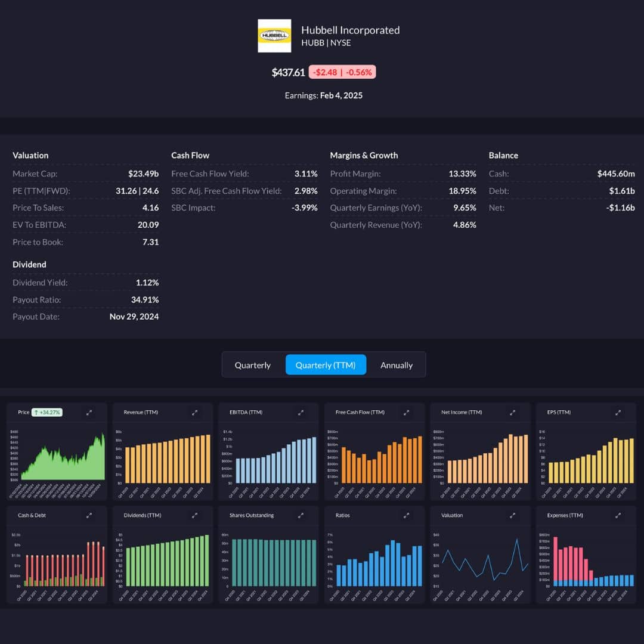Image resolution: width=644 pixels, height=644 pixels.
Task: Click the $437.61 stock price
Action: point(289,72)
